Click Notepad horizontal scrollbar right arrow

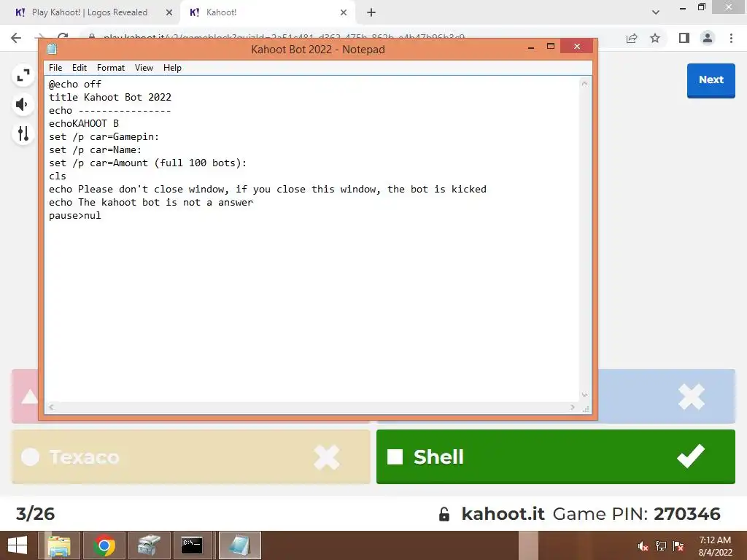(x=573, y=407)
